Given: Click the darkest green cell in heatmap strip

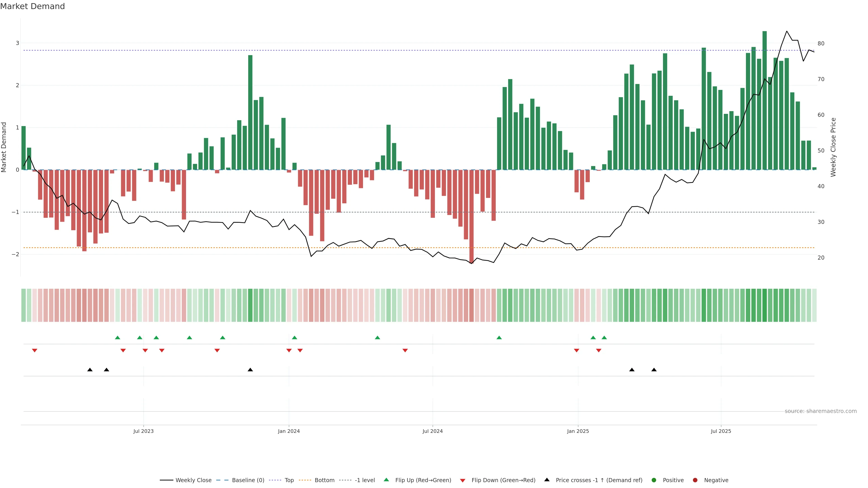Looking at the screenshot, I should click(x=764, y=305).
